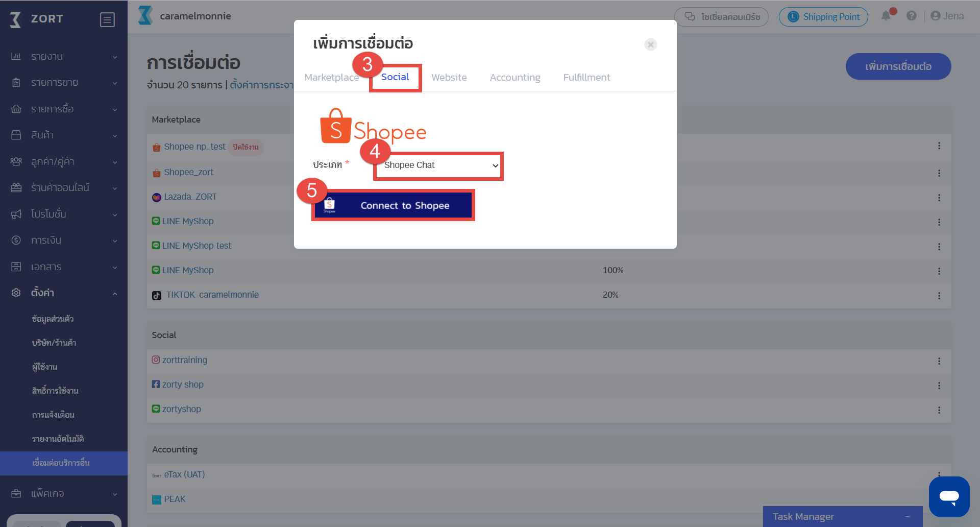Open the LINE MyShop test link
The image size is (980, 527).
coord(197,246)
